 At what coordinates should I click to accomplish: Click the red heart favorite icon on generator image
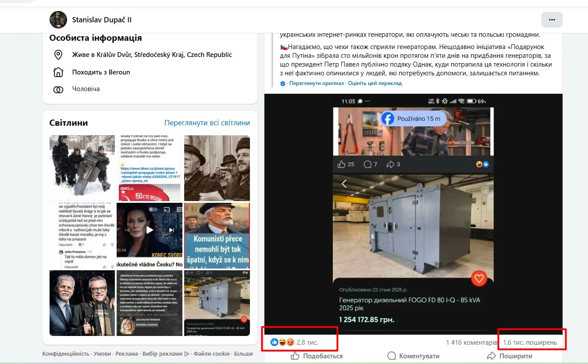pos(479,279)
